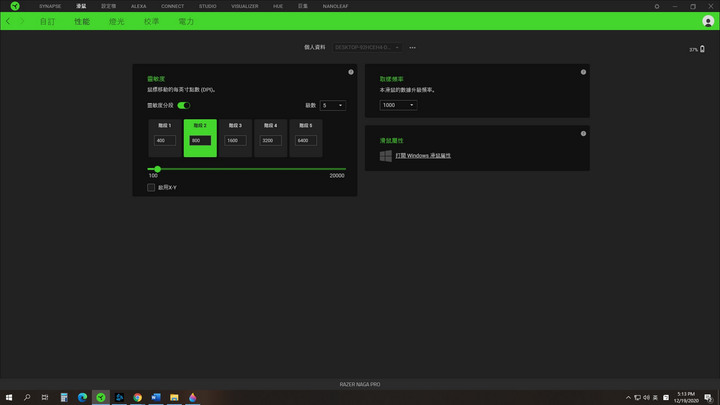Enable the X-Y sensitivity checkbox
Image resolution: width=720 pixels, height=405 pixels.
[x=151, y=187]
